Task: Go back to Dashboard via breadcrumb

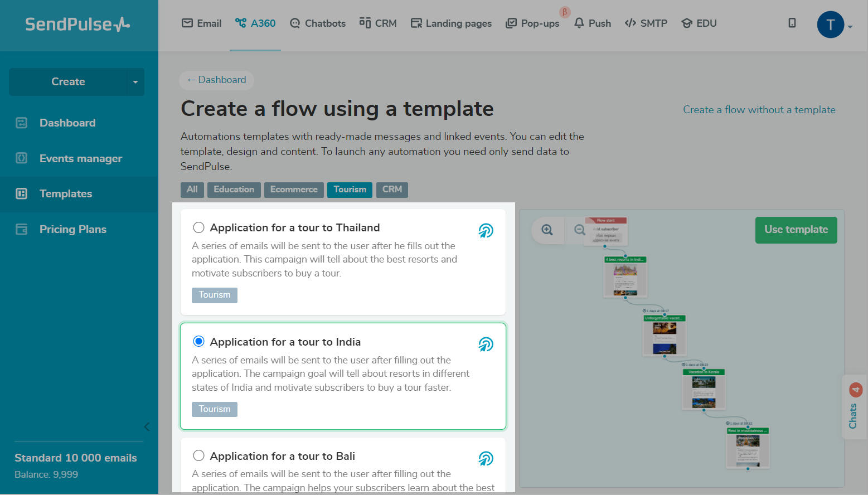Action: coord(216,80)
